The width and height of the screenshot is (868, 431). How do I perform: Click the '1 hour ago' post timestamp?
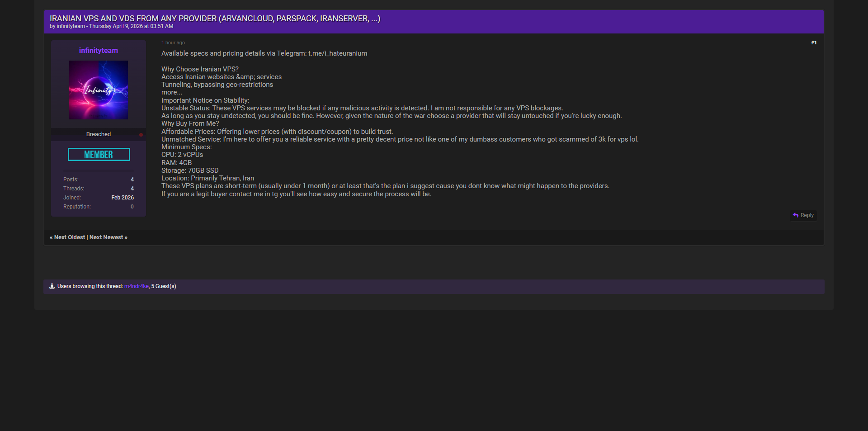click(173, 43)
